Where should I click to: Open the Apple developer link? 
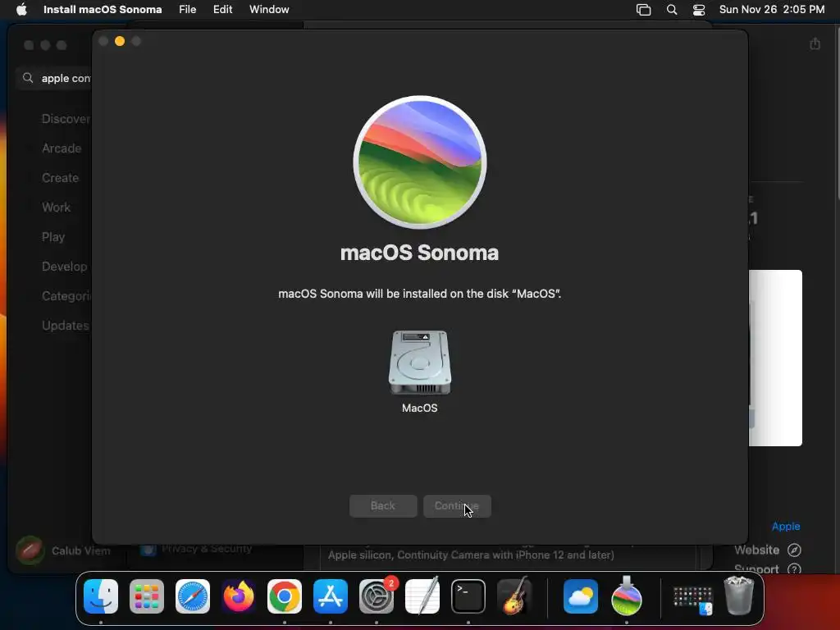(x=785, y=526)
